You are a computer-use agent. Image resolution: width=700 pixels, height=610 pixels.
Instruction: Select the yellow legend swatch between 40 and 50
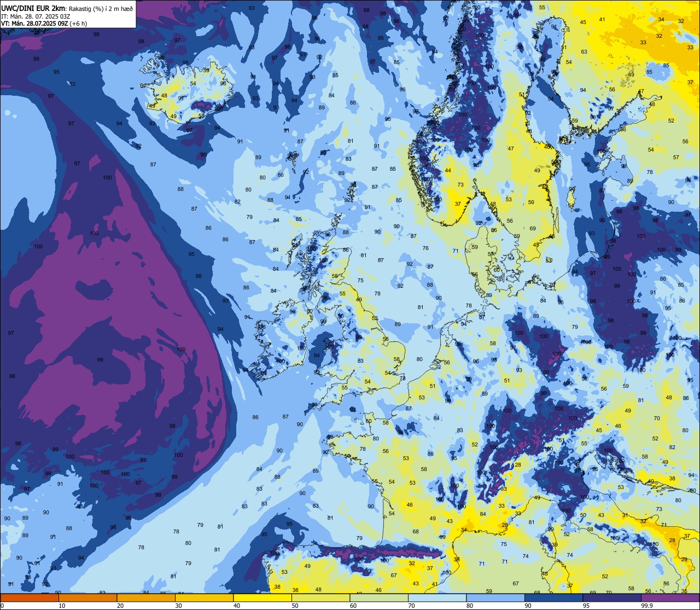pyautogui.click(x=262, y=597)
